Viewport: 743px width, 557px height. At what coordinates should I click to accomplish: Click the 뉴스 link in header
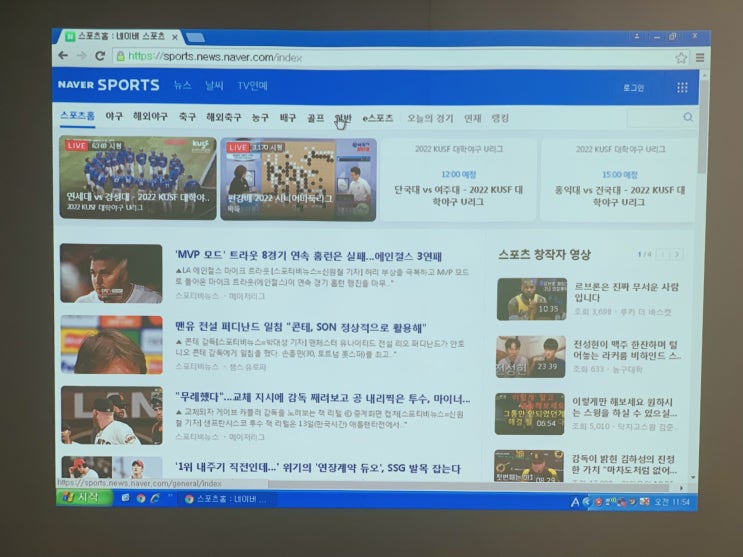pos(182,85)
